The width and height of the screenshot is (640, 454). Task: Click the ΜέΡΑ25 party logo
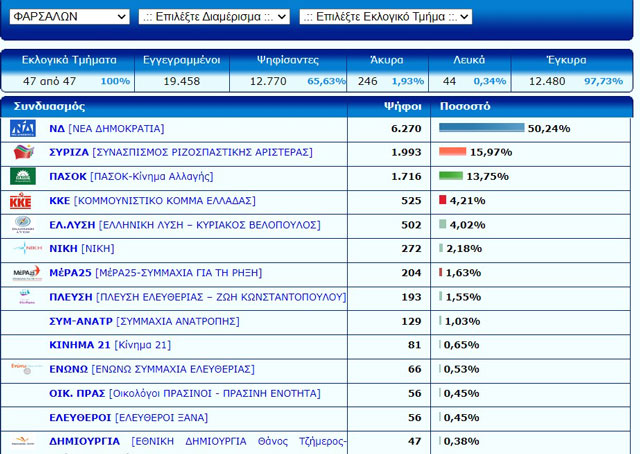pyautogui.click(x=24, y=272)
